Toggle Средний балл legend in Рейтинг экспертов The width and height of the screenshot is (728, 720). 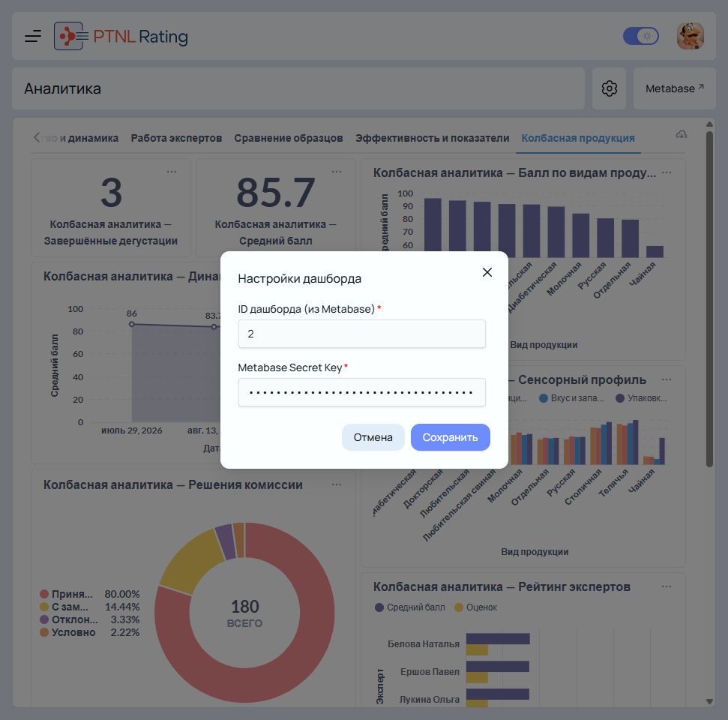tap(410, 607)
